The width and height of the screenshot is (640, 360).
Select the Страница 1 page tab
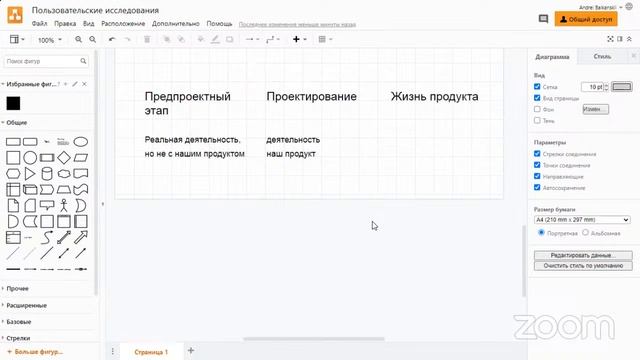151,352
